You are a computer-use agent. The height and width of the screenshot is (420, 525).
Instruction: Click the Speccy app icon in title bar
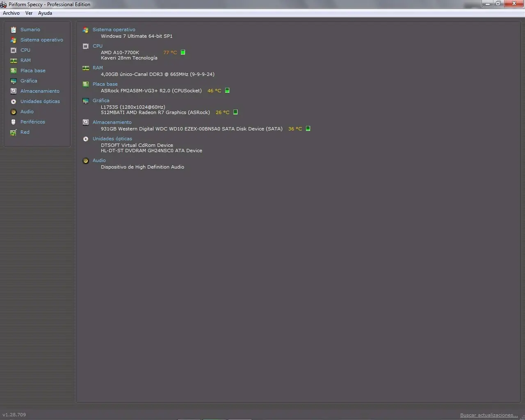3,5
